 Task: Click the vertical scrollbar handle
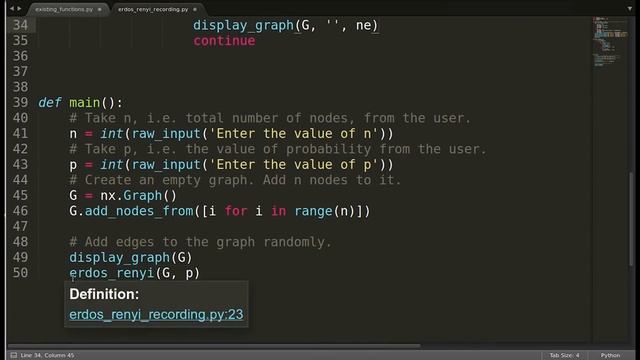[x=631, y=218]
